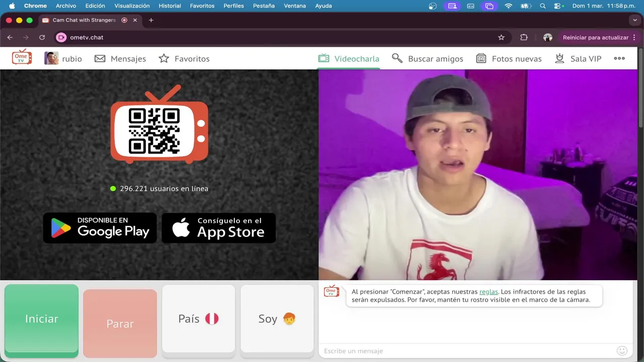Expand the tab search chevron

634,20
